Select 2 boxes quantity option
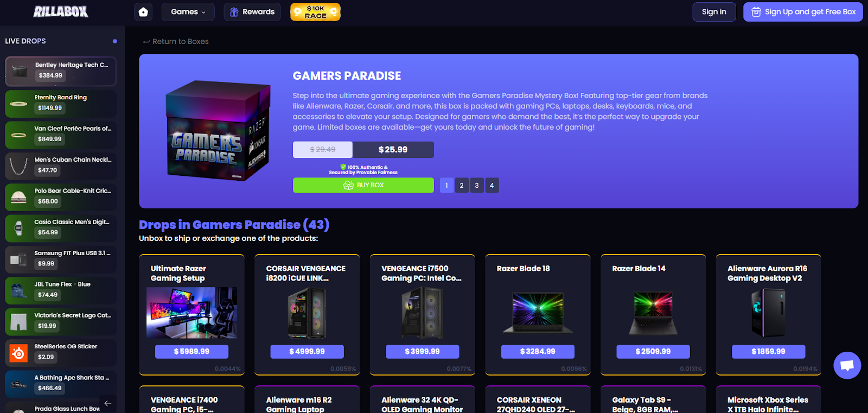Viewport: 868px width, 413px height. (x=462, y=186)
